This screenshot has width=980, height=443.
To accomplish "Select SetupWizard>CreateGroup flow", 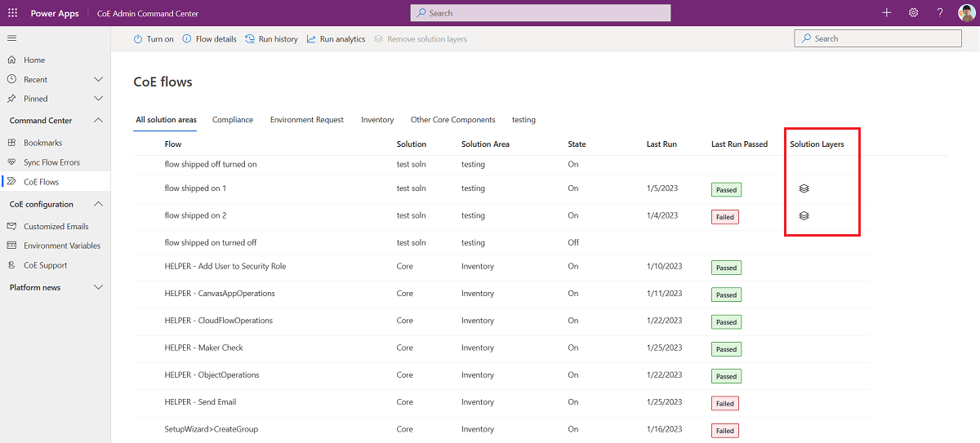I will (212, 429).
